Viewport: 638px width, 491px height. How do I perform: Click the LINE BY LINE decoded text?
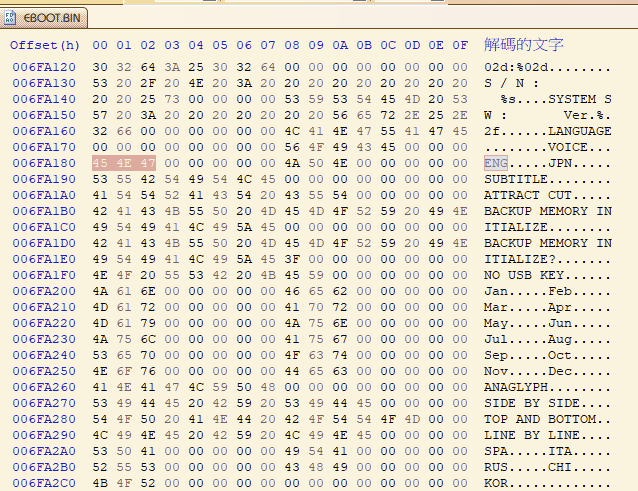[532, 435]
